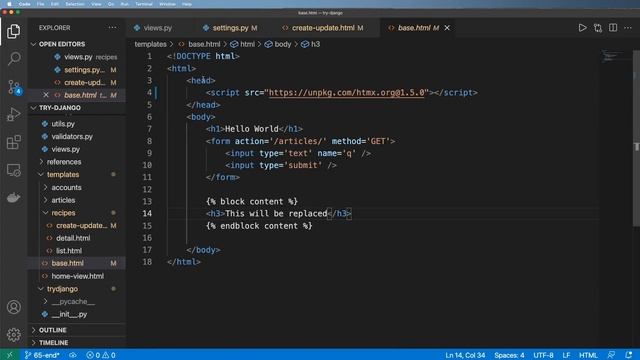Change indentation via Spaces: 4
The height and width of the screenshot is (360, 640).
[x=509, y=355]
